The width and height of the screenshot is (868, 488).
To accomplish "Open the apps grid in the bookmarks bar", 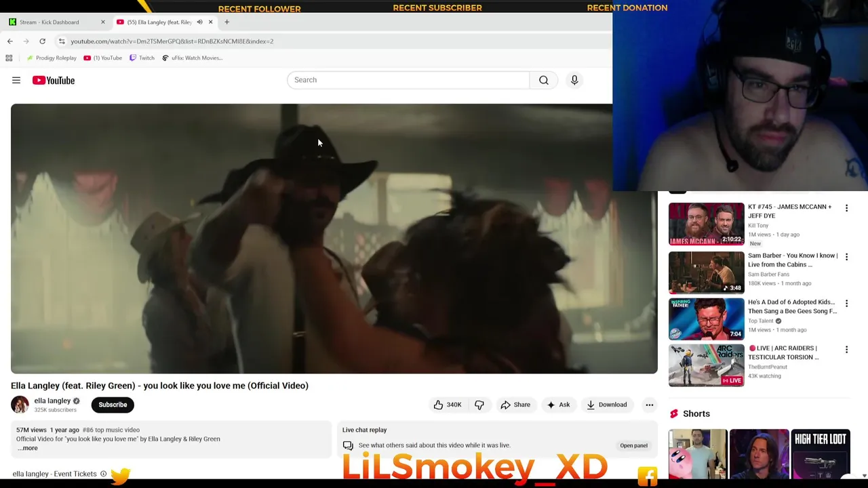I will tap(9, 58).
